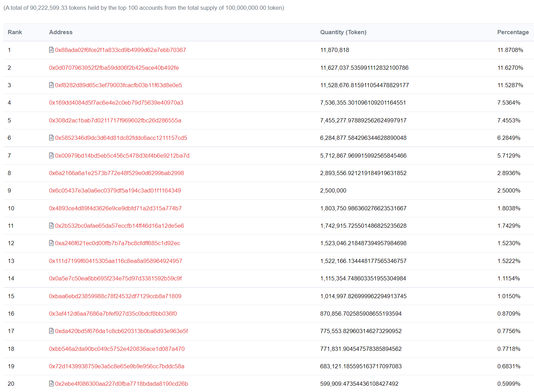Open address 0x4893ce4d89f4d3626e9ce9dbfd71a2d315a774b7

115,208
